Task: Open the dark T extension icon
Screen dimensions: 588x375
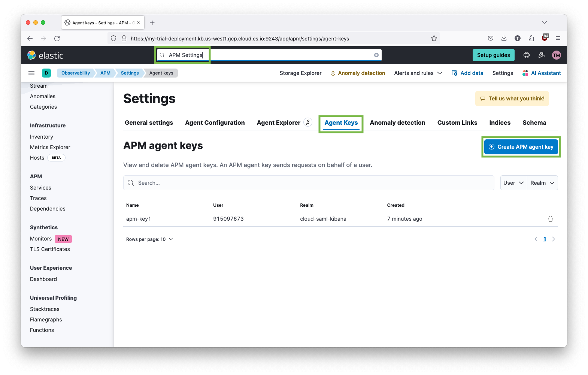Action: [x=518, y=38]
